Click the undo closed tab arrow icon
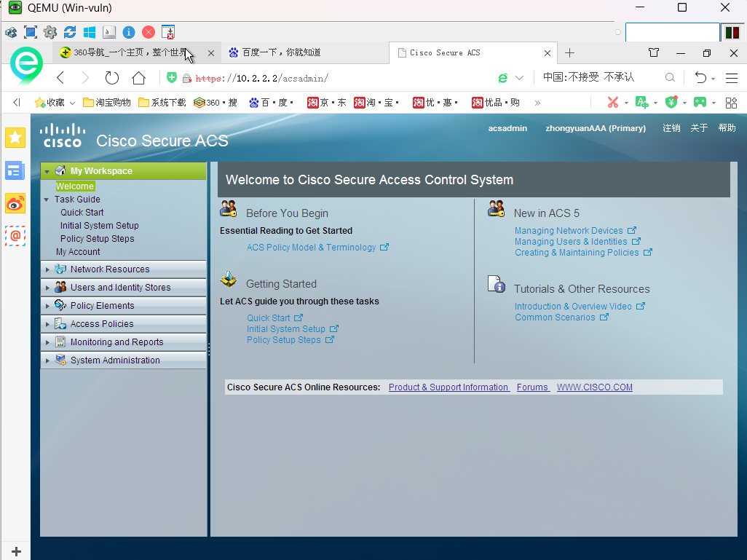The height and width of the screenshot is (560, 747). tap(700, 77)
